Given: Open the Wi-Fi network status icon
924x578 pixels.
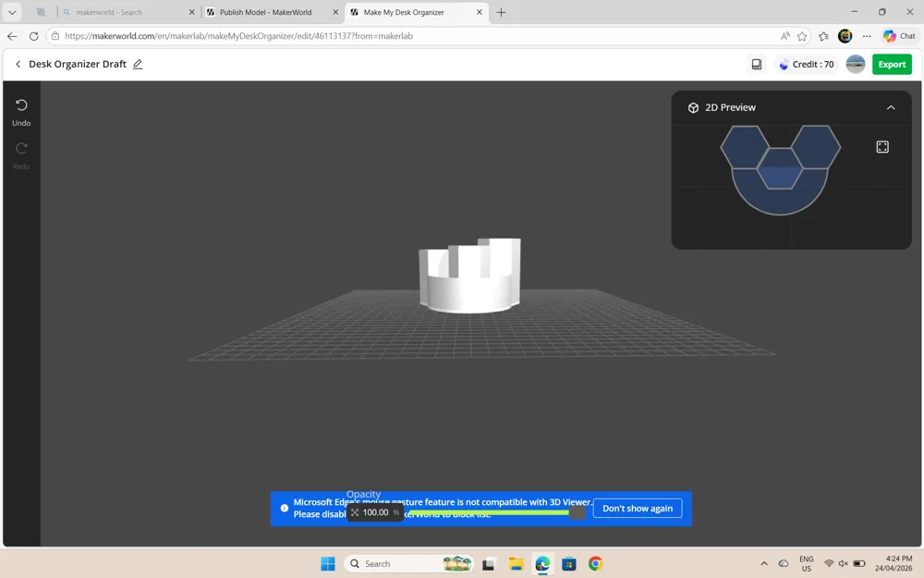Looking at the screenshot, I should point(829,563).
